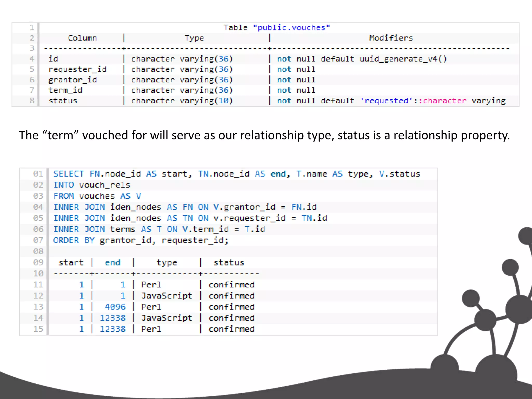
Task: Click the SELECT line 01 of the query
Action: [x=236, y=174]
